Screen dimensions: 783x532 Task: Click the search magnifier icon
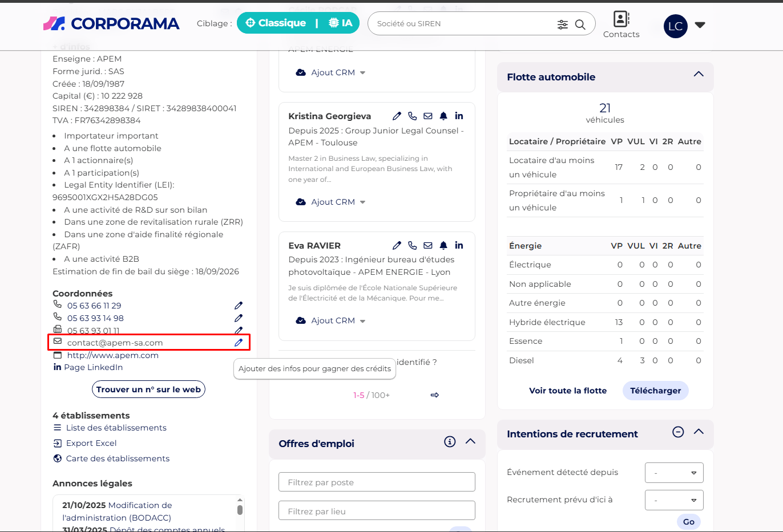[580, 24]
